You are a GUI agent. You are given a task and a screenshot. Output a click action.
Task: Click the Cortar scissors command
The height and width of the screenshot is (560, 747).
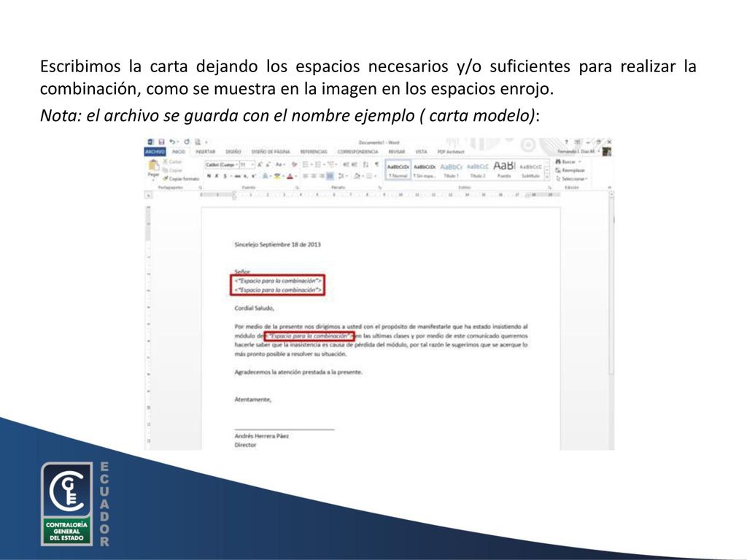click(x=171, y=162)
